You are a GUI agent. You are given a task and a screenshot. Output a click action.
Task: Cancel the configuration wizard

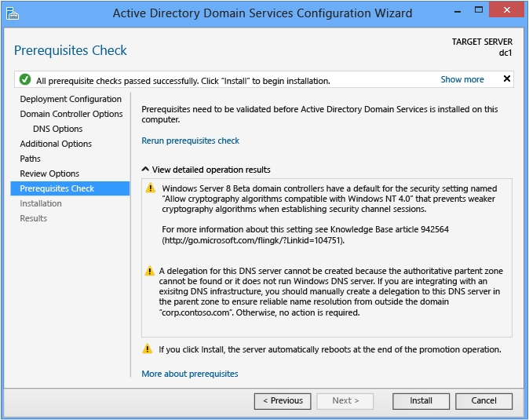tap(483, 401)
